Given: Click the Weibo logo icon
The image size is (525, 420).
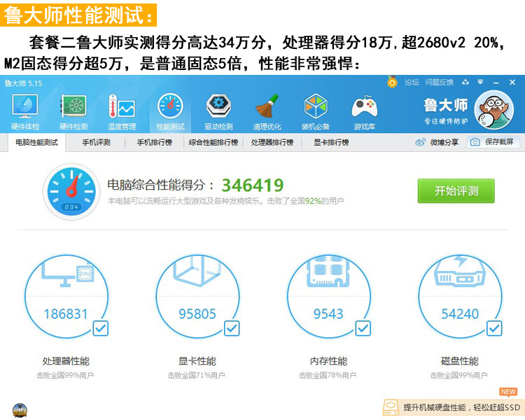Looking at the screenshot, I should coord(421,142).
